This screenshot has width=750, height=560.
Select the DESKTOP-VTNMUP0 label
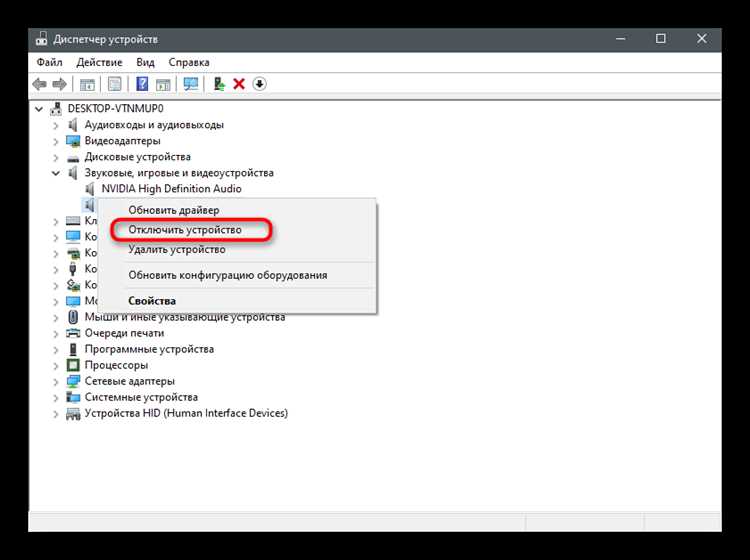click(115, 109)
